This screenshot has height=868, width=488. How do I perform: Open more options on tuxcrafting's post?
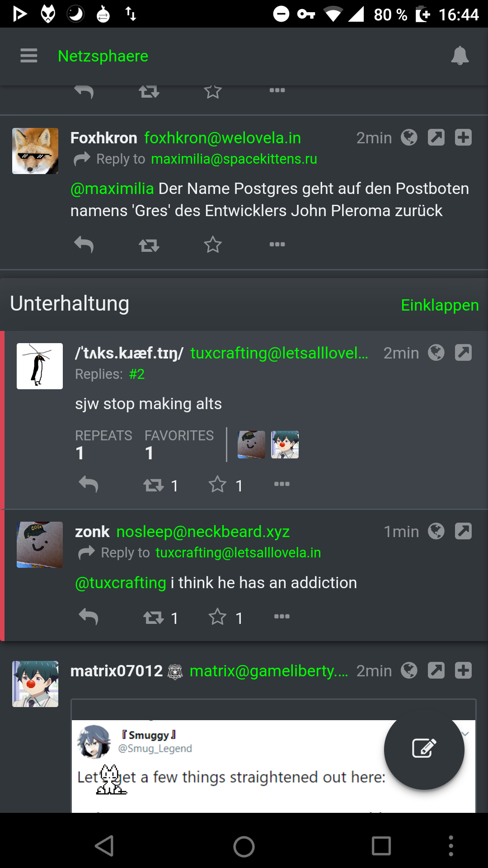tap(282, 484)
